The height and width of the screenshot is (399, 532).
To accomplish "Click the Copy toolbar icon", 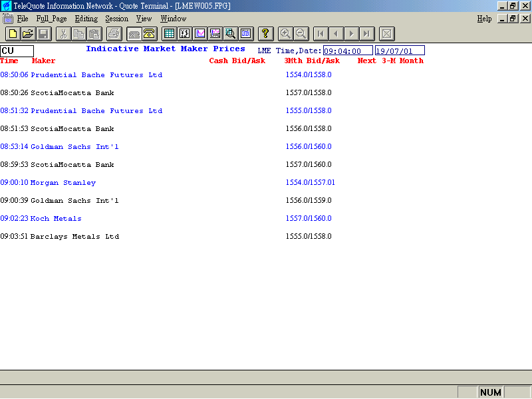I will coord(78,34).
